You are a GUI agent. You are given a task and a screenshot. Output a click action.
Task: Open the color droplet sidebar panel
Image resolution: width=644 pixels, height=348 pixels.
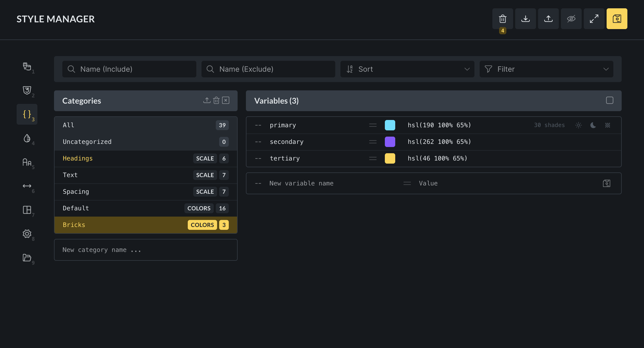27,138
